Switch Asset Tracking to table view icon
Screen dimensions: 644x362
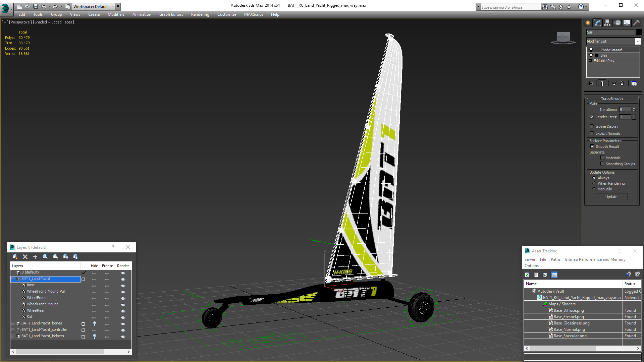point(554,275)
